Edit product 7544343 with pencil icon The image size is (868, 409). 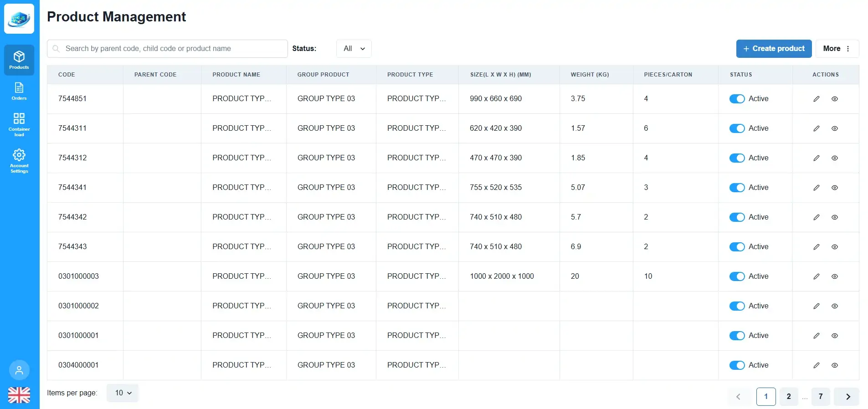(x=817, y=247)
